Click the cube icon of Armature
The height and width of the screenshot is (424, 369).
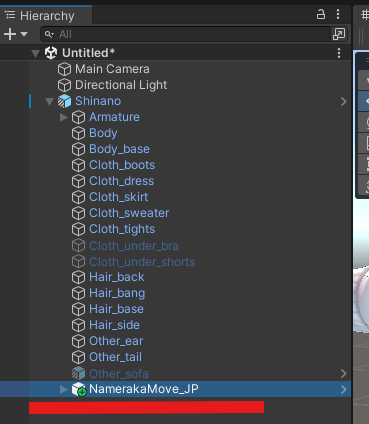[78, 117]
